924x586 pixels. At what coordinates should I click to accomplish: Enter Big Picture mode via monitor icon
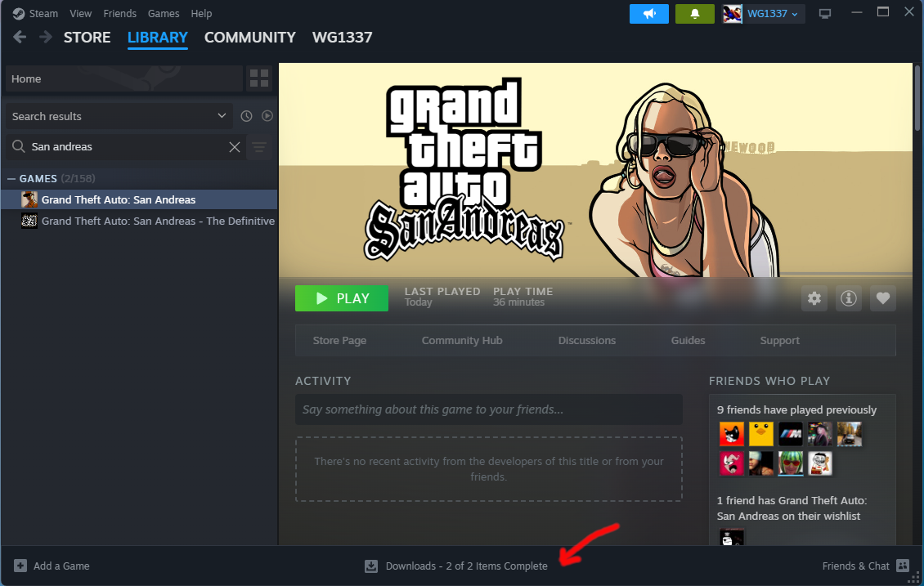point(825,14)
